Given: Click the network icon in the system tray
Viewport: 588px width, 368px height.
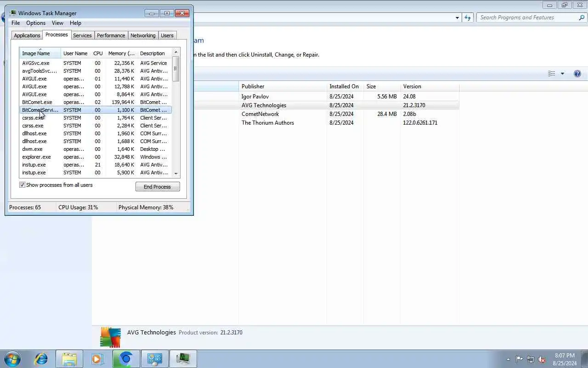Looking at the screenshot, I should (x=531, y=359).
